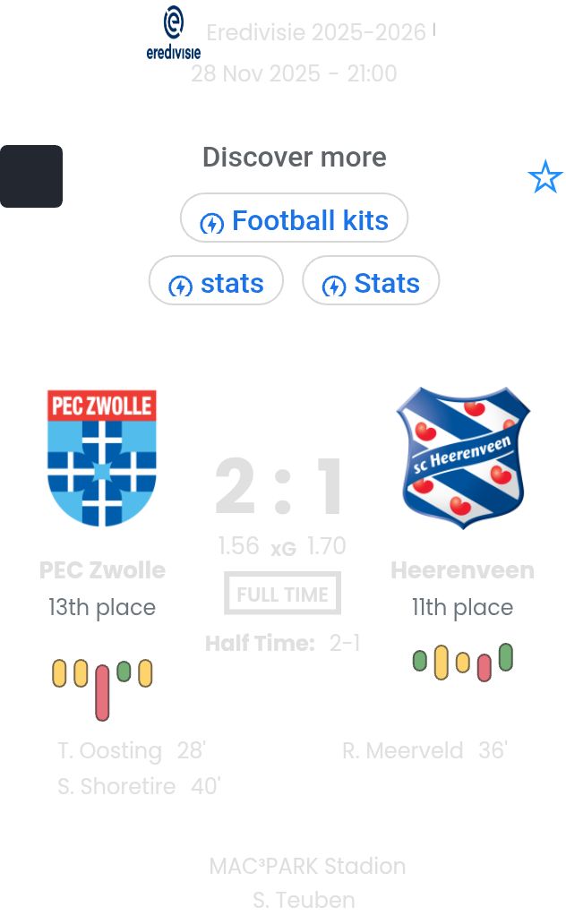Open Eredivisie 2025-2026 competition link

(x=316, y=33)
